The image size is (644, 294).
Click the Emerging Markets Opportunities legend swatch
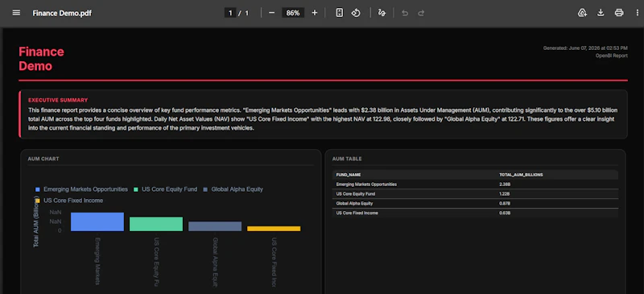pos(38,189)
